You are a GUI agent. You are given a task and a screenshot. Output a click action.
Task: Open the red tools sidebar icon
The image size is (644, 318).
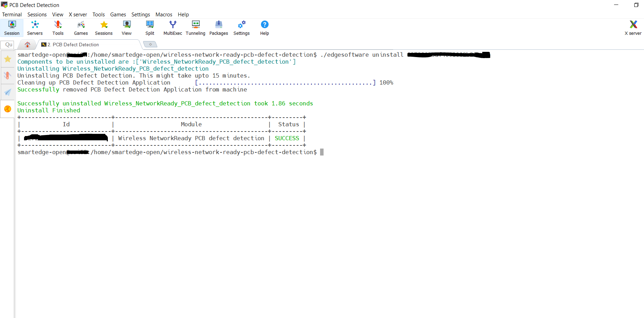[8, 75]
